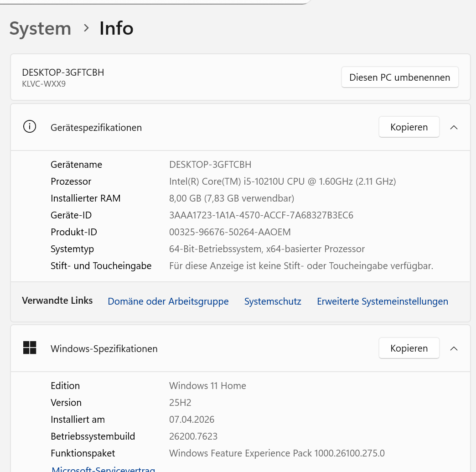Select the processor value Intel Core i5-10210U
The height and width of the screenshot is (472, 476).
282,182
